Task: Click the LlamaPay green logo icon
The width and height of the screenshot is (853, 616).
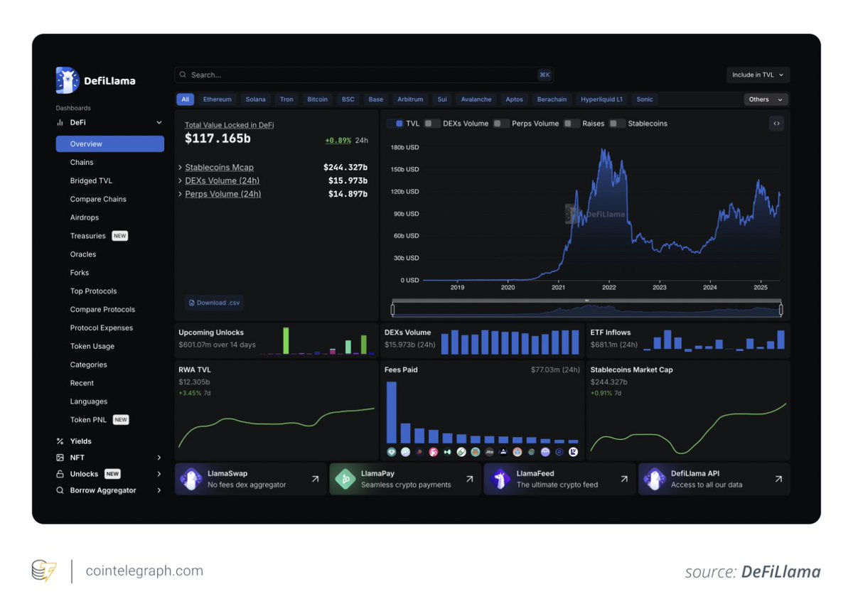Action: point(345,479)
